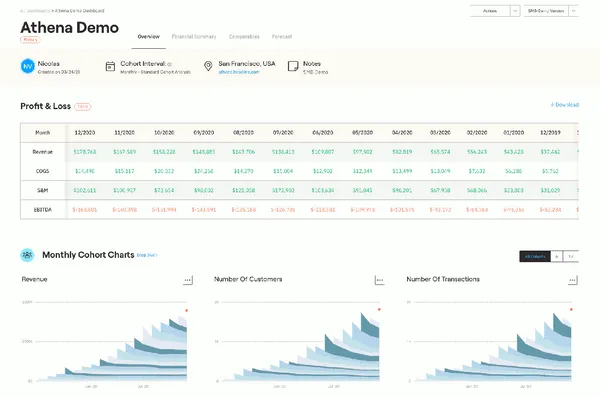This screenshot has height=397, width=600.
Task: Open the Number Of Customers chart options menu
Action: click(x=380, y=280)
